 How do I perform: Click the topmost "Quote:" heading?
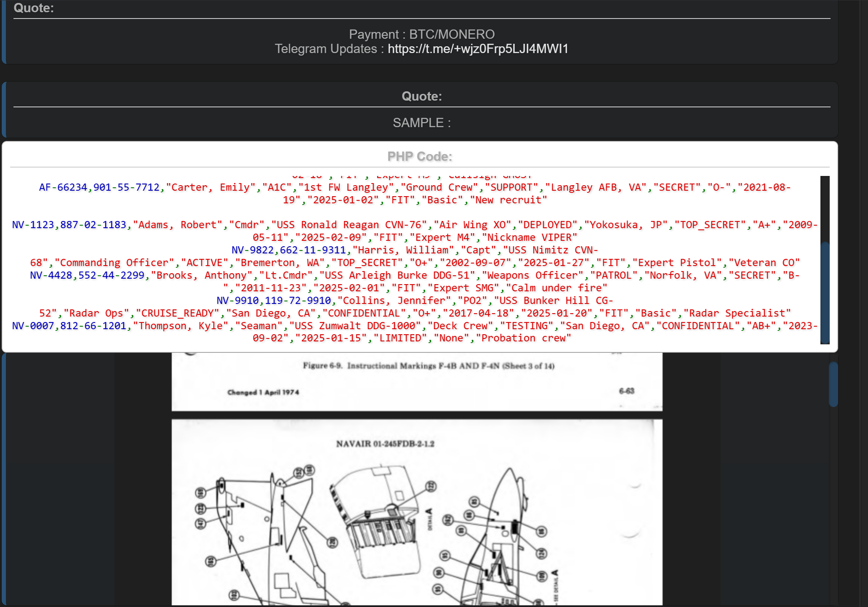34,8
